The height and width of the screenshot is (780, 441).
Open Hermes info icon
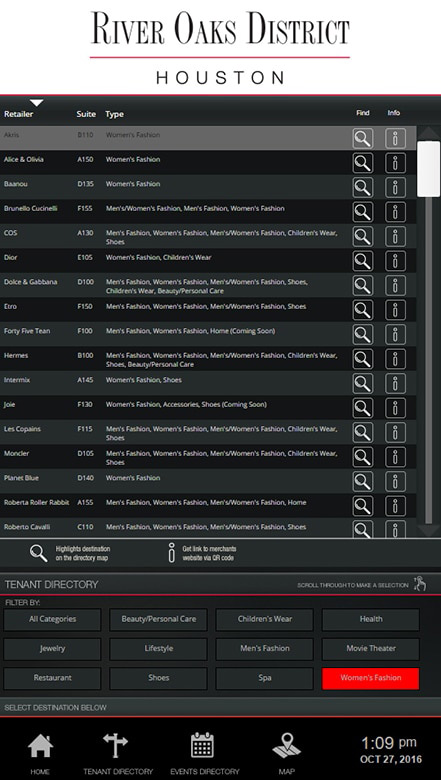(x=395, y=359)
